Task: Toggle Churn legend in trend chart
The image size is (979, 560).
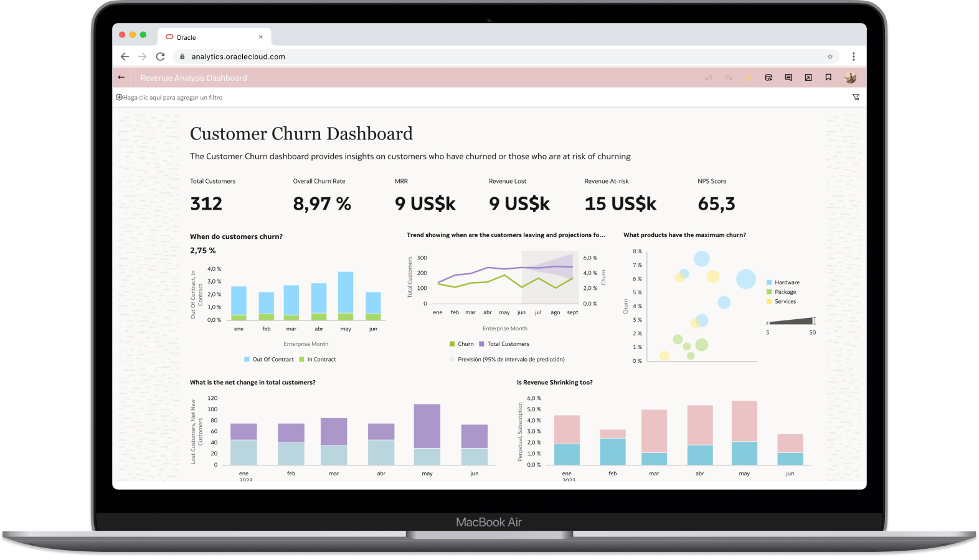Action: click(x=461, y=344)
